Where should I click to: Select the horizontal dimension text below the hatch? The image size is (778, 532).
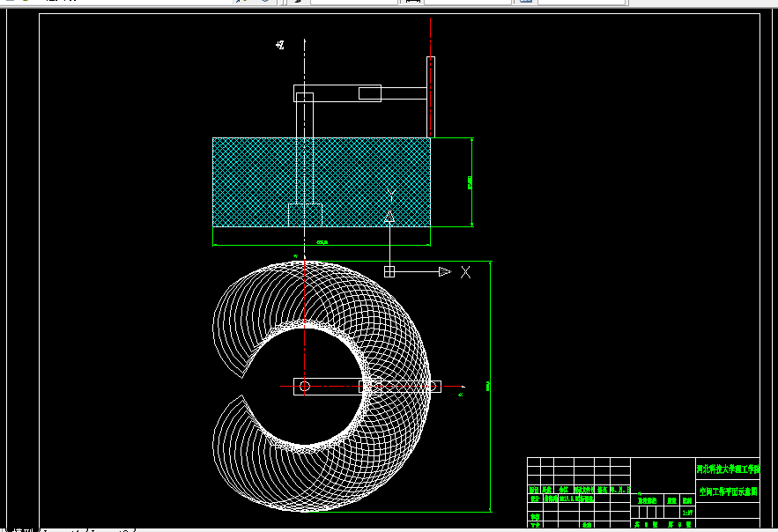coord(322,242)
